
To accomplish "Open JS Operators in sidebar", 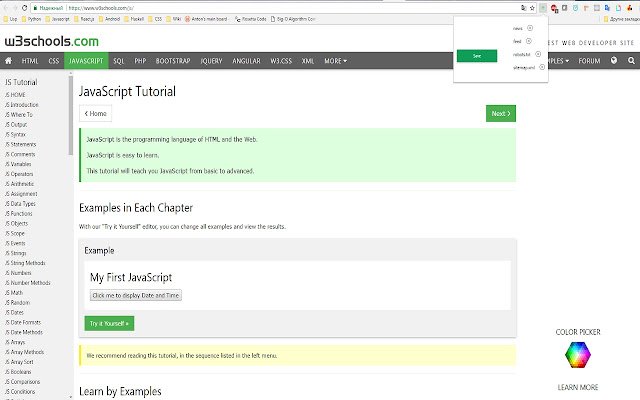I will (19, 174).
